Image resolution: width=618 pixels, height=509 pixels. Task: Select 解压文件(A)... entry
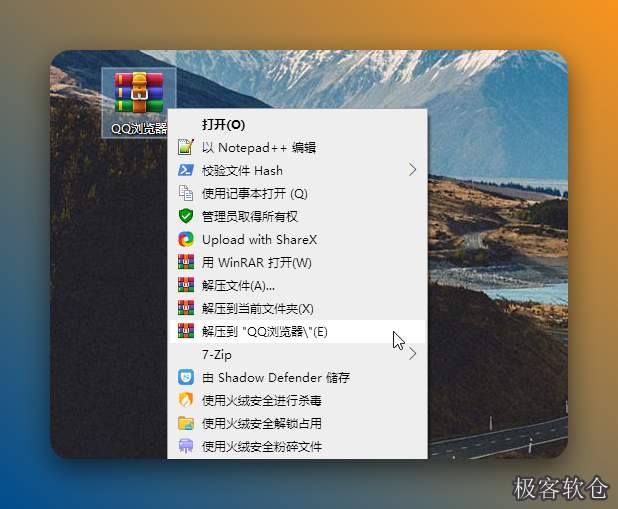click(x=298, y=285)
